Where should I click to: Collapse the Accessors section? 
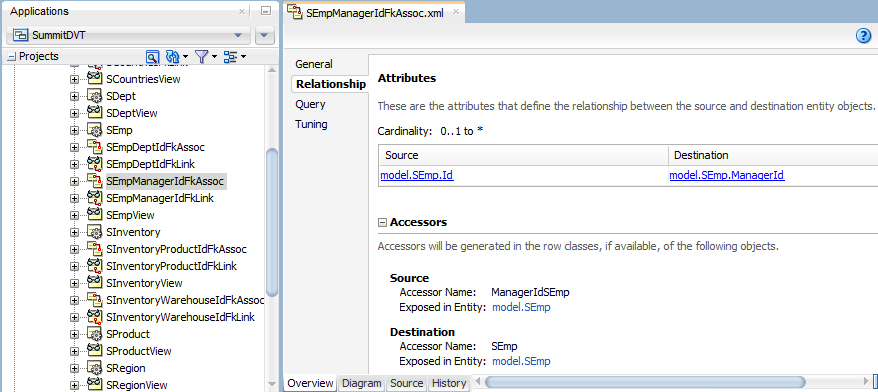(x=383, y=222)
